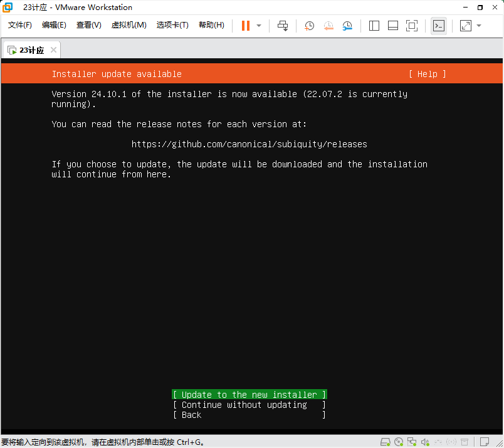Click the greyed Bluetooth device status icon
The width and height of the screenshot is (504, 448).
(451, 442)
